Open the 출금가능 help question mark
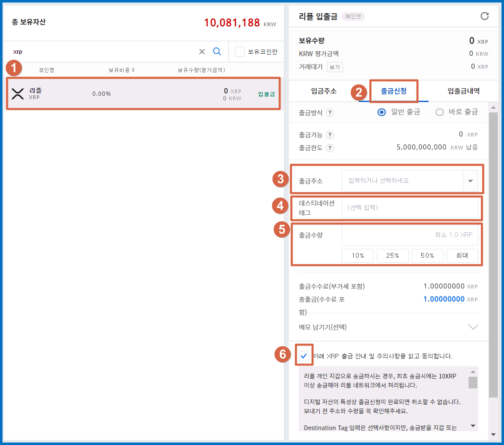The height and width of the screenshot is (445, 504). click(x=329, y=134)
